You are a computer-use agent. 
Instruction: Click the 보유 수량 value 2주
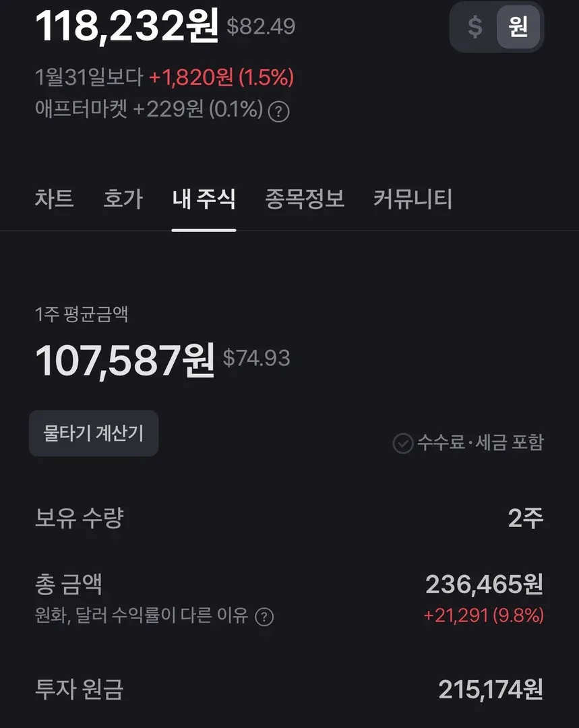coord(526,518)
